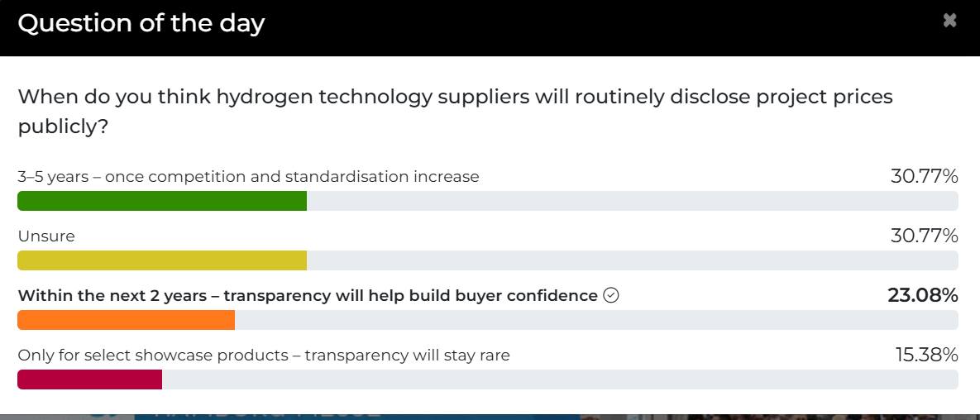
Task: Click the checkmark circle icon beside the selected answer
Action: pyautogui.click(x=611, y=295)
